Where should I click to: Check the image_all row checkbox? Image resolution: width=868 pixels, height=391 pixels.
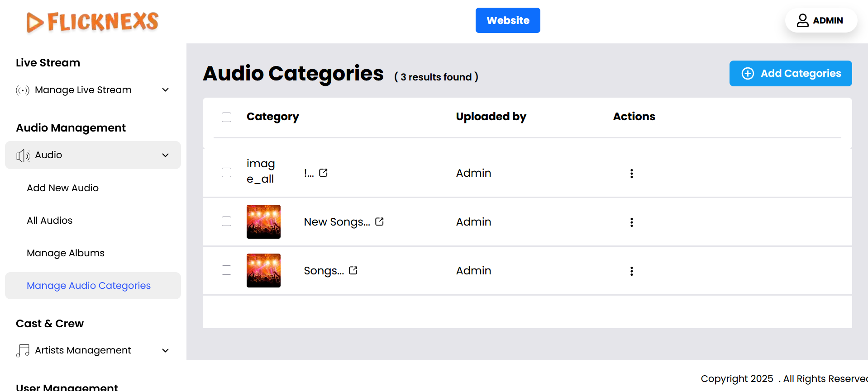[x=226, y=172]
